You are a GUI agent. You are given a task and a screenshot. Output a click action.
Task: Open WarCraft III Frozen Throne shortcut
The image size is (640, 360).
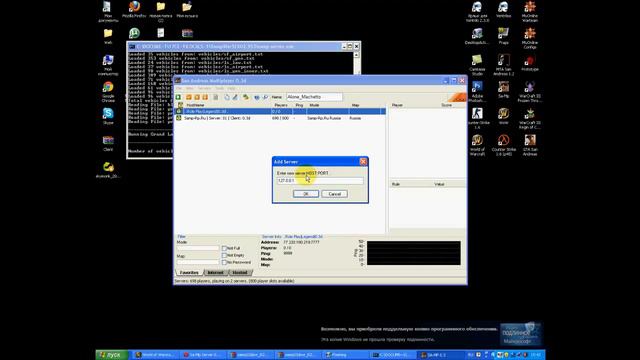(x=530, y=91)
